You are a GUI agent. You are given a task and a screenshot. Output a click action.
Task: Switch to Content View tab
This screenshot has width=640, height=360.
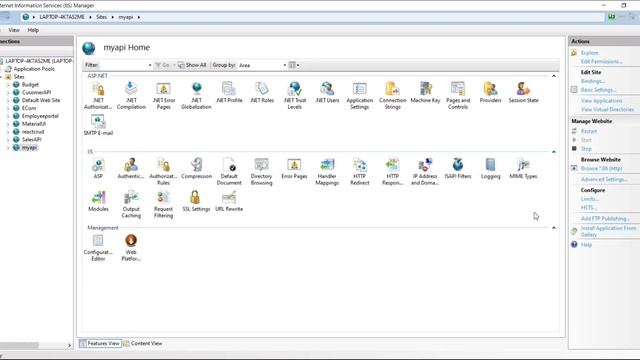point(143,344)
